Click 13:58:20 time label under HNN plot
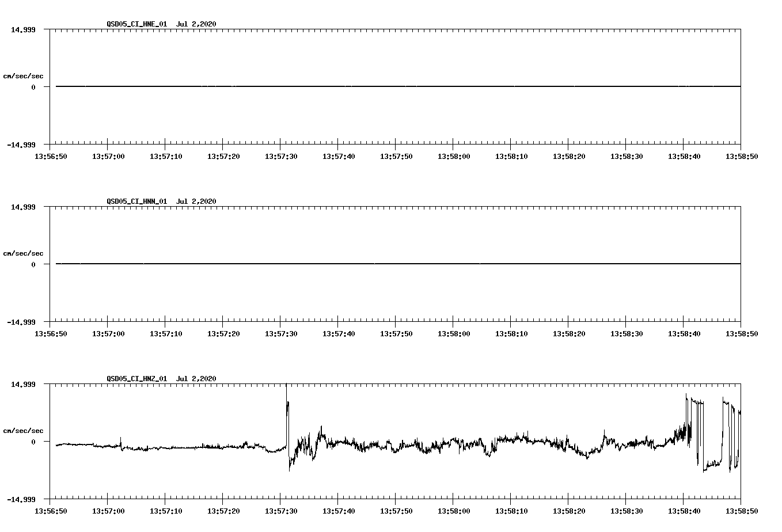The height and width of the screenshot is (532, 782). pos(569,333)
